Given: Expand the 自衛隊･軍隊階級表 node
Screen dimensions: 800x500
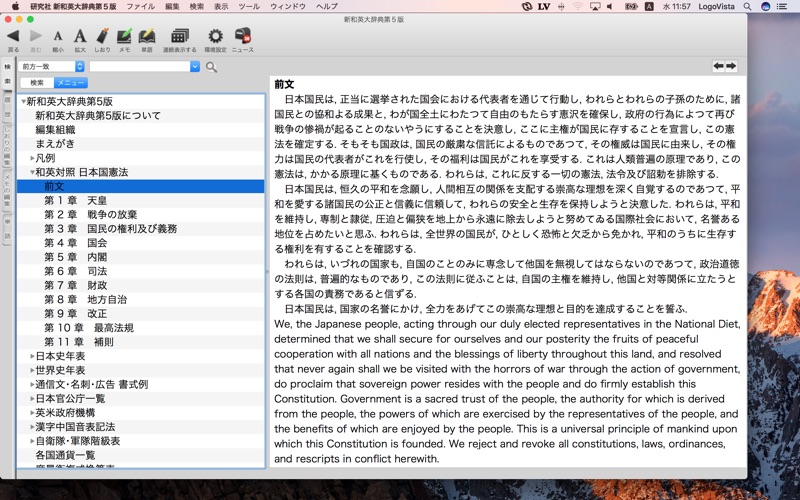Looking at the screenshot, I should [32, 441].
